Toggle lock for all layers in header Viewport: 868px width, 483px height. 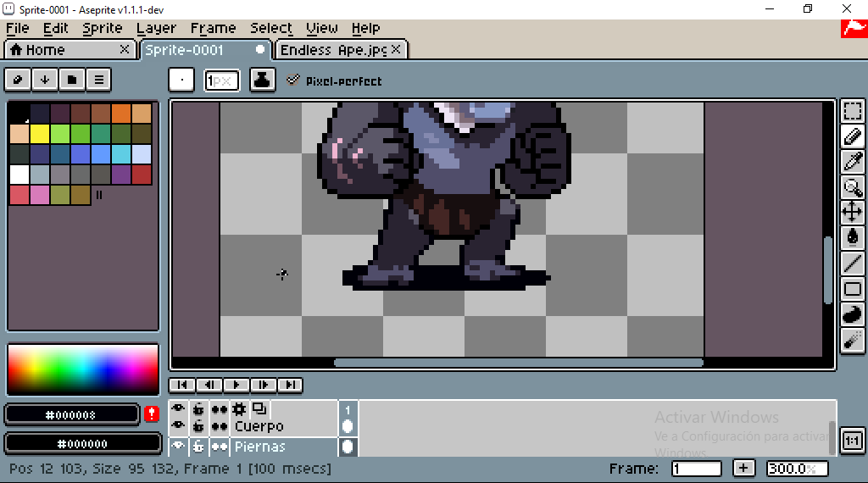tap(198, 409)
